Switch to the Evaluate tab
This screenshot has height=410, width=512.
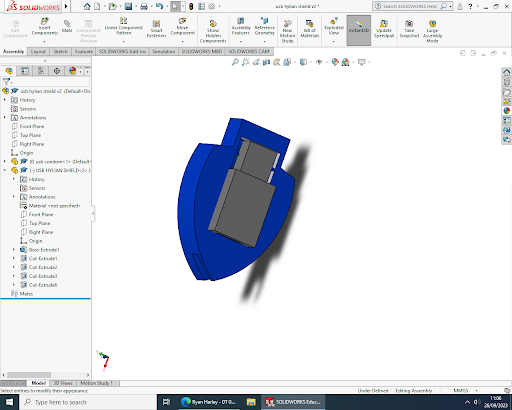84,51
